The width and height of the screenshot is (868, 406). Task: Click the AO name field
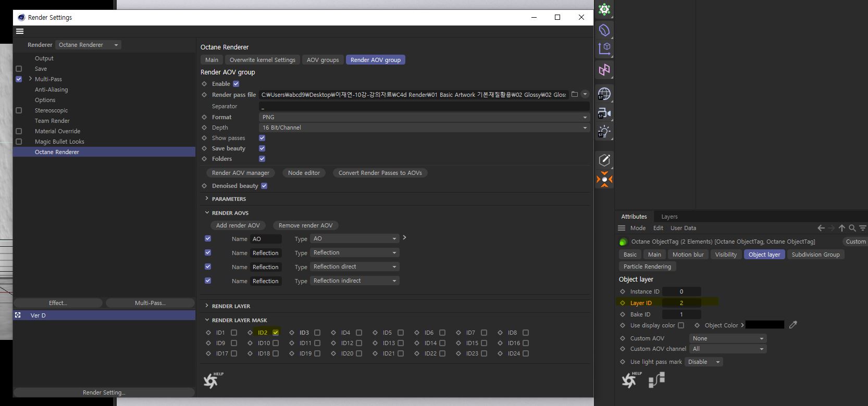coord(266,239)
